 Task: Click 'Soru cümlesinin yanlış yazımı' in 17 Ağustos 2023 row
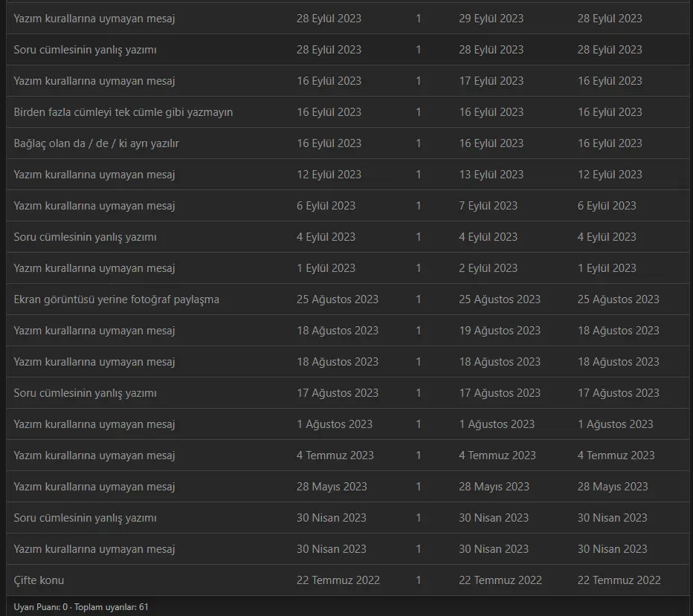85,393
